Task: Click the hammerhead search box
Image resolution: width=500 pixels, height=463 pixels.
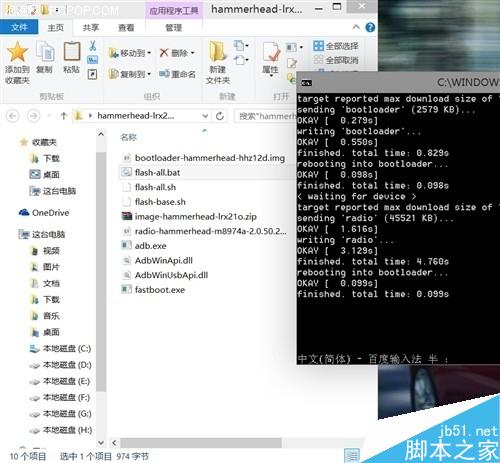Action: 265,116
